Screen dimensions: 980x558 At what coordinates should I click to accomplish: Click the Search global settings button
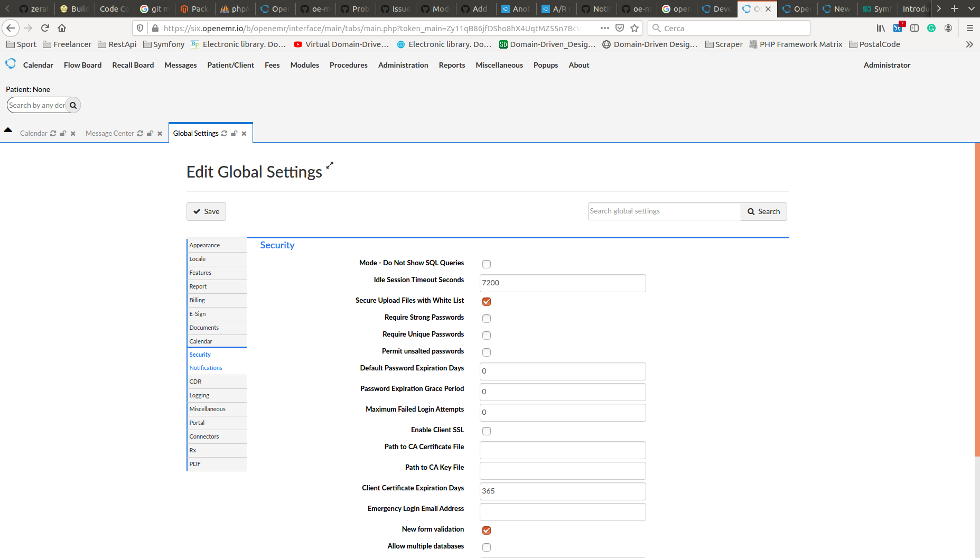(x=764, y=211)
